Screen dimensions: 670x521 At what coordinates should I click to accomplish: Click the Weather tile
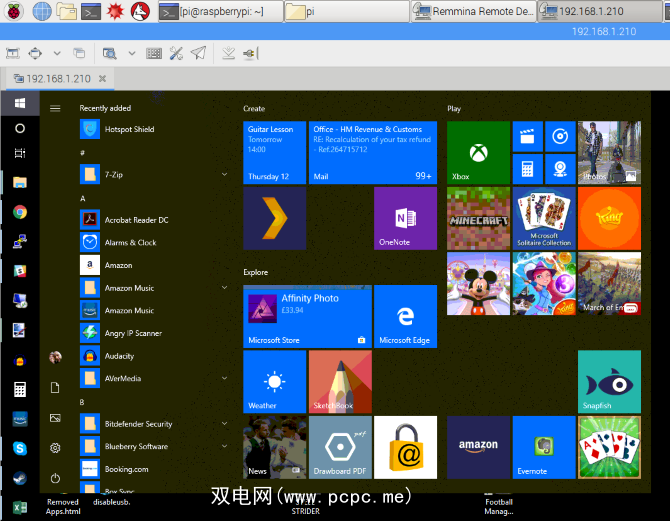click(274, 381)
